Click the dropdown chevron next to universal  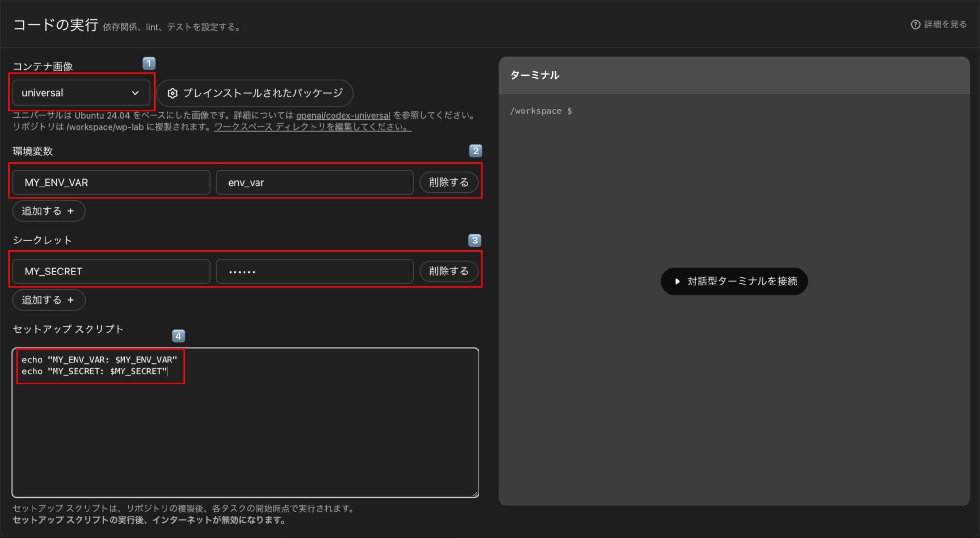point(135,93)
